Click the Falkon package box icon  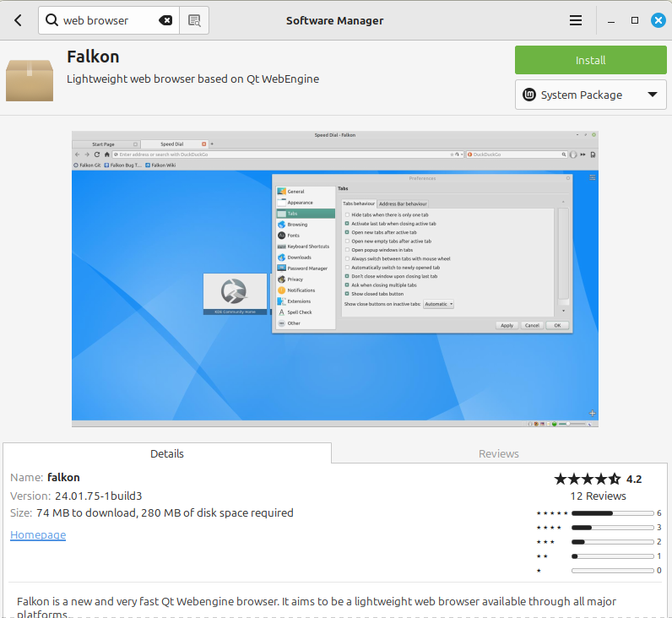[30, 79]
